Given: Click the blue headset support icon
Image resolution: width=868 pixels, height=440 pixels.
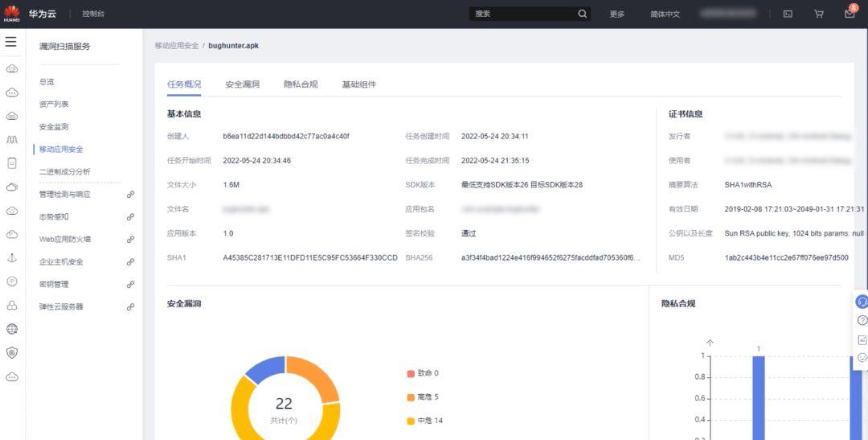Looking at the screenshot, I should [862, 302].
